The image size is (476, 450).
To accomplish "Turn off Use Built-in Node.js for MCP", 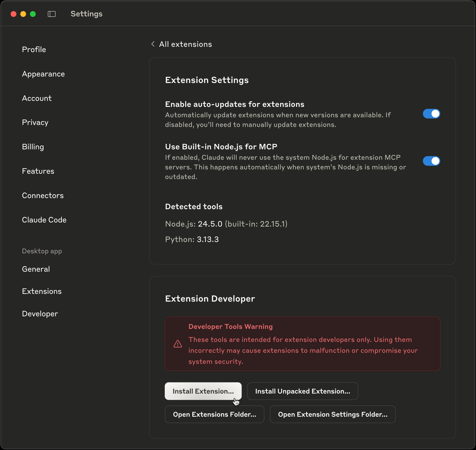I will 431,161.
